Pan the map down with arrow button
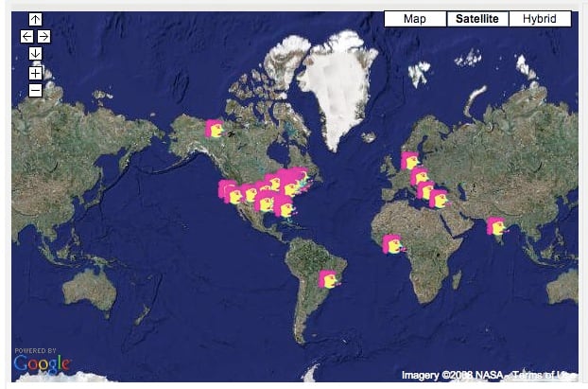The image size is (588, 389). pyautogui.click(x=35, y=53)
